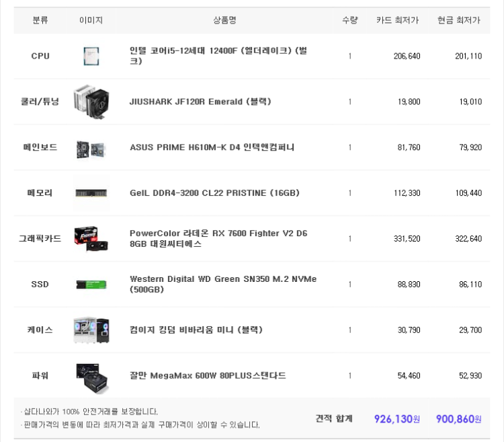
Task: Open the ASUS PRIME H610M-K D4 product name
Action: [x=212, y=147]
